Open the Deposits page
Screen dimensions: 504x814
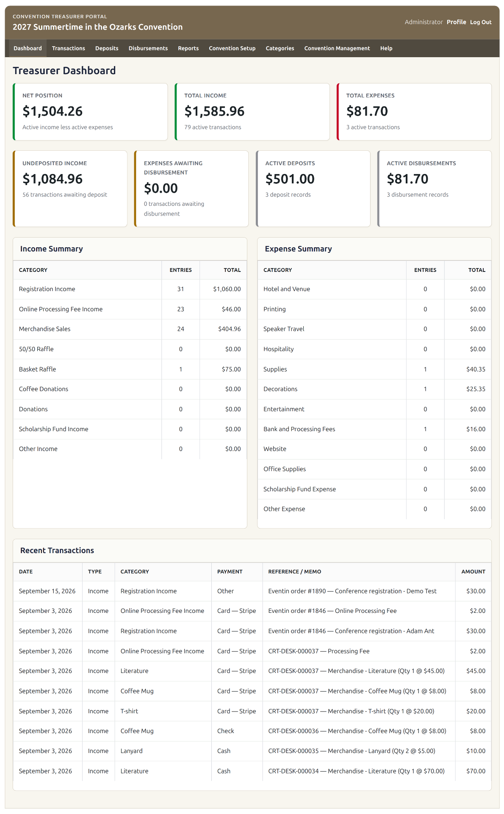[x=107, y=48]
